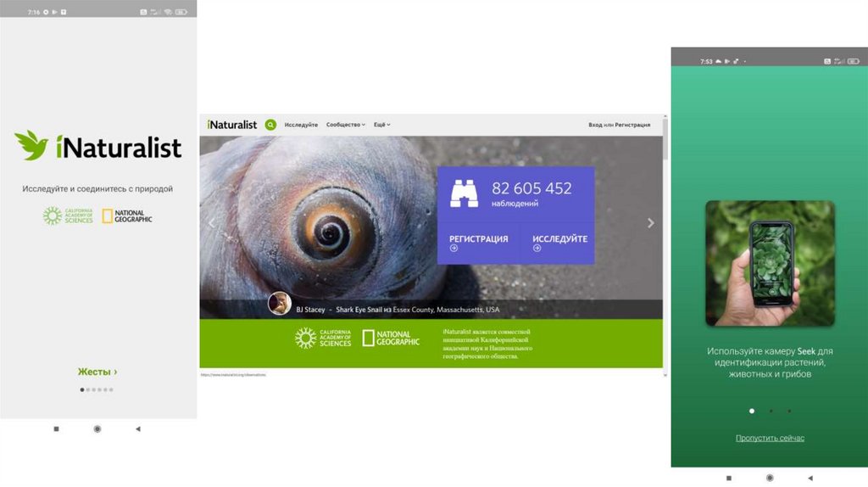The width and height of the screenshot is (868, 487).
Task: Tap the battery icon in the Seek status bar
Action: click(853, 61)
